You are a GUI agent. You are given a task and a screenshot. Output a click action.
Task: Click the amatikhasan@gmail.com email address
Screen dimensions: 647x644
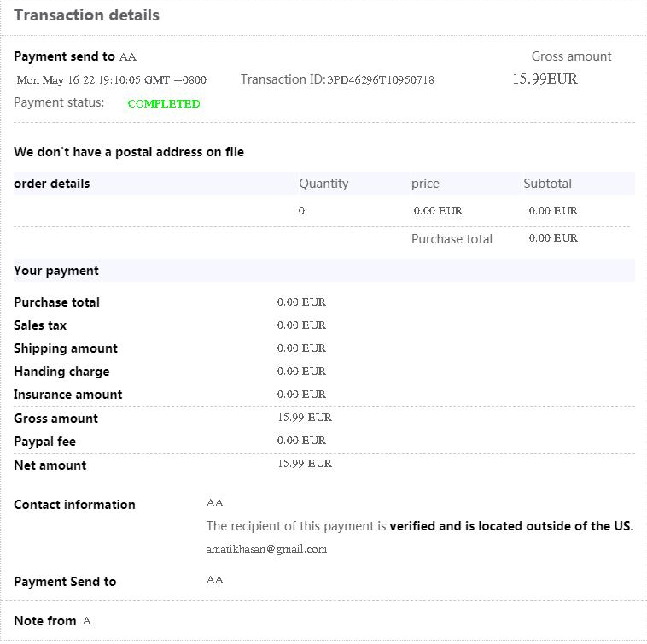point(266,549)
